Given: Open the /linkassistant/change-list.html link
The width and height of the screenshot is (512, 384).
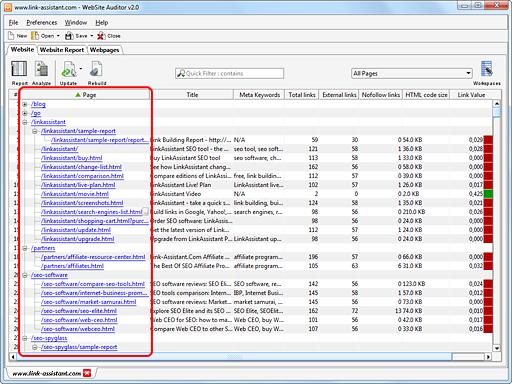Looking at the screenshot, I should tap(81, 167).
